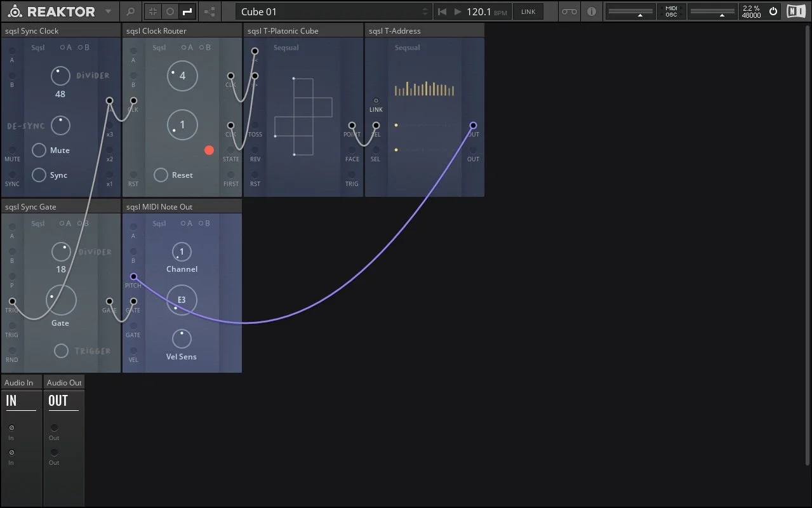812x508 pixels.
Task: Select the circle mode icon in toolbar
Action: click(x=170, y=11)
